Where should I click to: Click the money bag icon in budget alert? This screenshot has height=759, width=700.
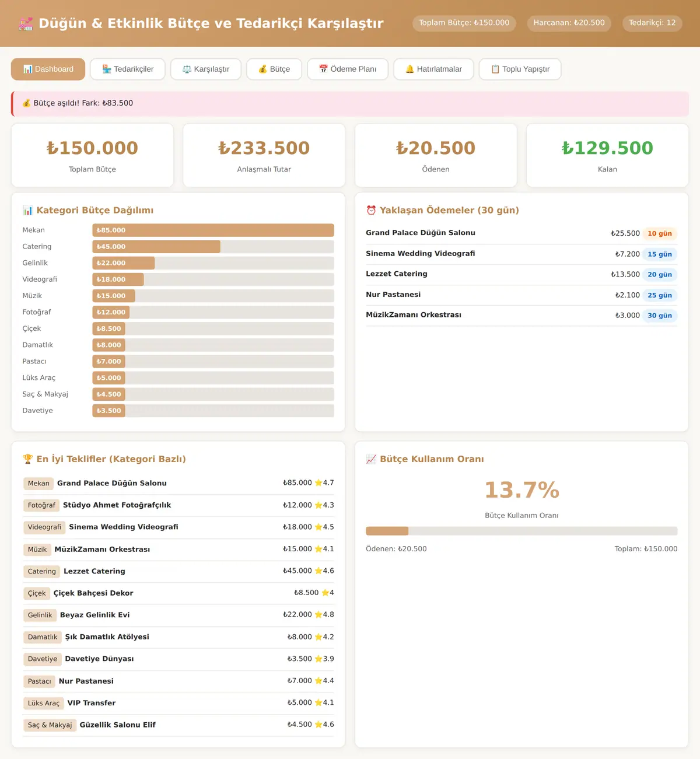click(x=26, y=103)
